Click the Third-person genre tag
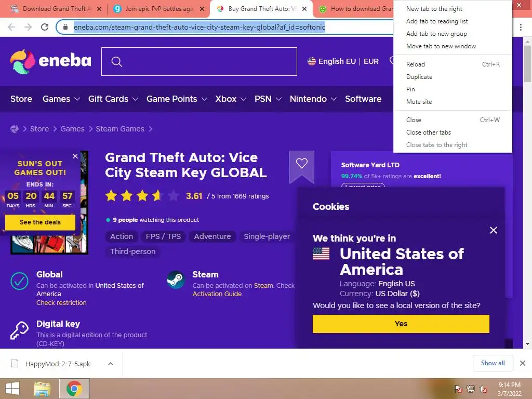 [132, 251]
